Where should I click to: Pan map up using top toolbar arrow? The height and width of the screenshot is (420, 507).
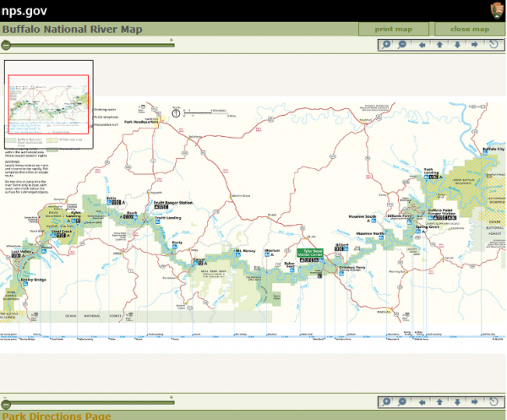coord(439,45)
